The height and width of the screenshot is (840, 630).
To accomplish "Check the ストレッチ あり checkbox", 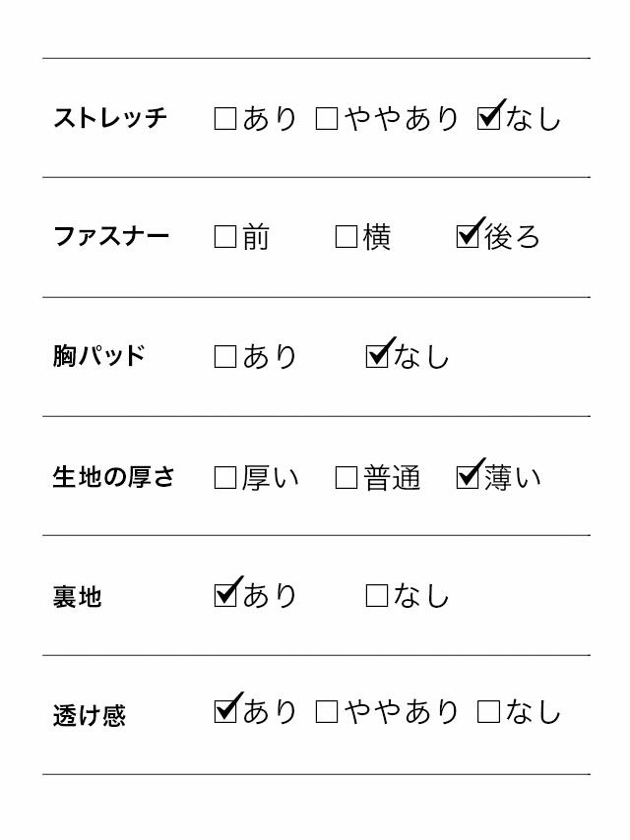I will (x=225, y=119).
